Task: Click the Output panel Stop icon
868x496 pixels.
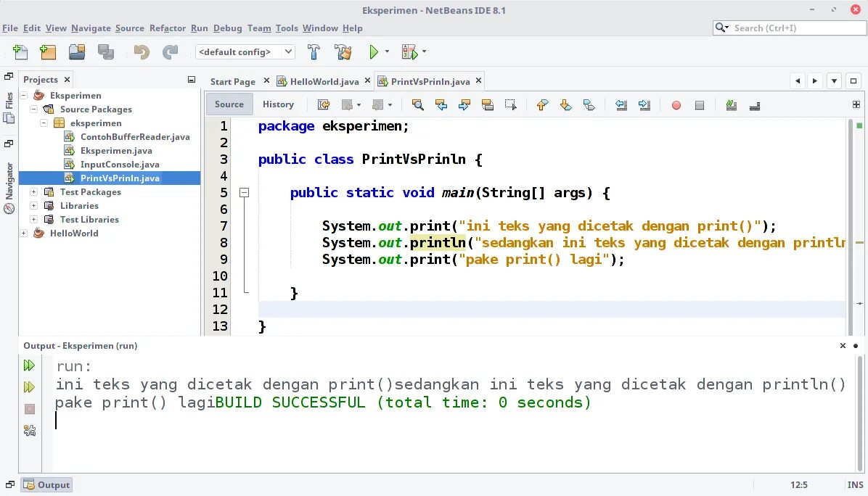Action: (30, 409)
